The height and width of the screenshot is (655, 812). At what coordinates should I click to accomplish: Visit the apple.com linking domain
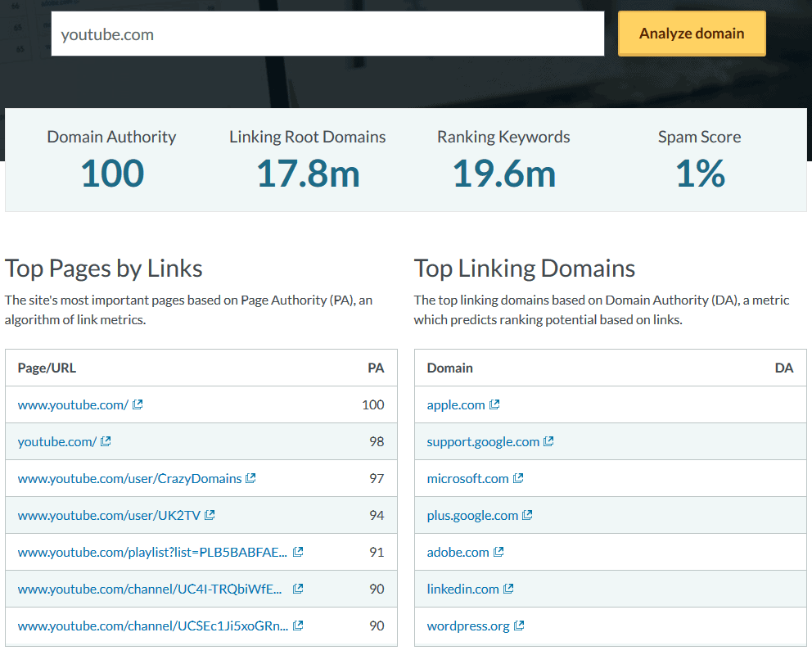coord(456,405)
